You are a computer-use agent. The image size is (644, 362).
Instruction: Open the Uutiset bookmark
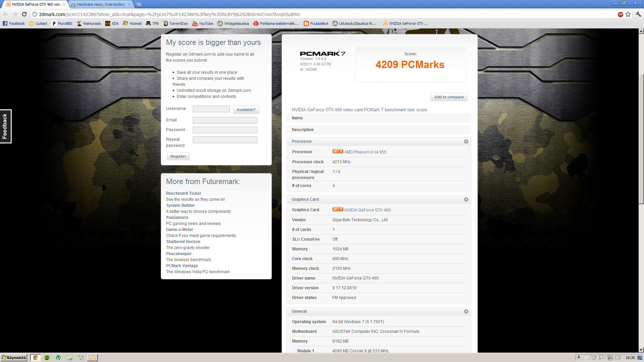pyautogui.click(x=38, y=23)
